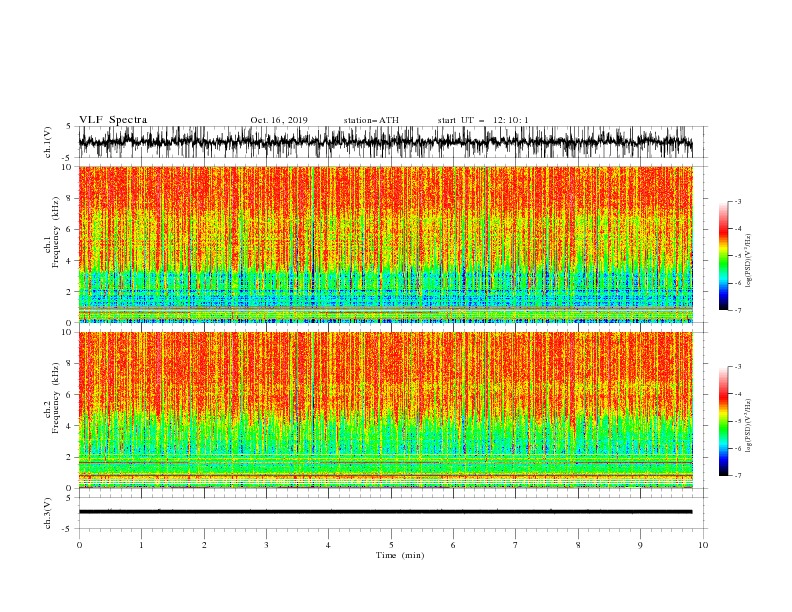The image size is (792, 612).
Task: Click the "-4" label on ch.2 color bar
Action: [737, 394]
